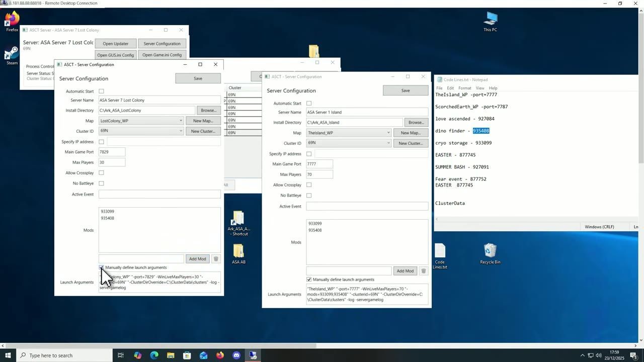
Task: Click the Windows taskbar search box
Action: 64,355
